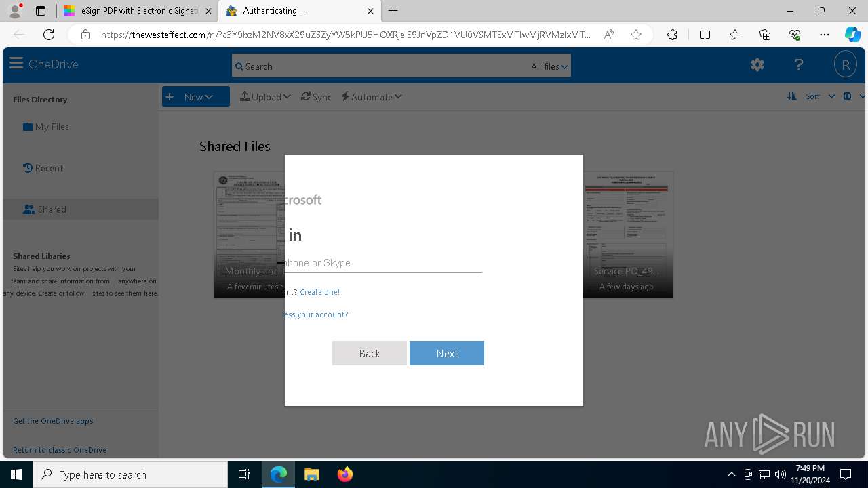The height and width of the screenshot is (488, 868).
Task: Click the Back button in the dialog
Action: tap(370, 353)
